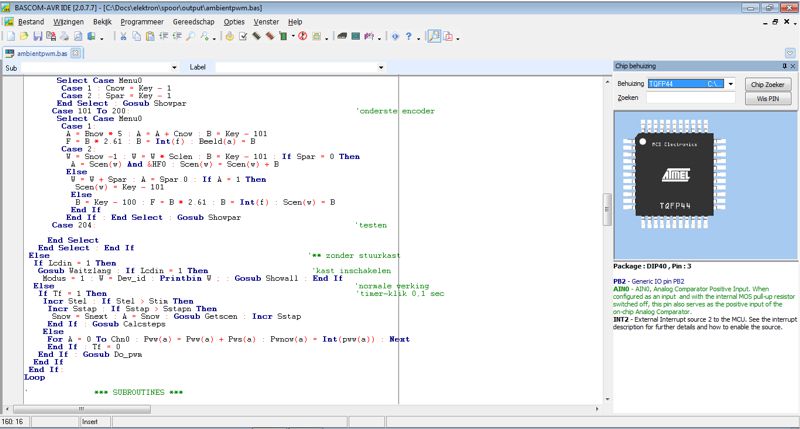Click the horizontal scroll right arrow

[x=597, y=409]
